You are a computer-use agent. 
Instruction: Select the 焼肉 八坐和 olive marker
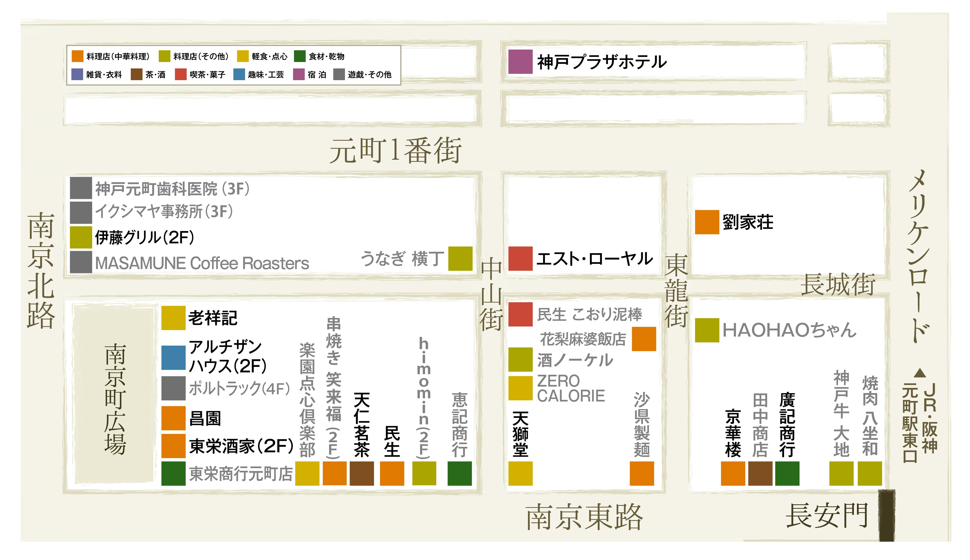coord(870,474)
